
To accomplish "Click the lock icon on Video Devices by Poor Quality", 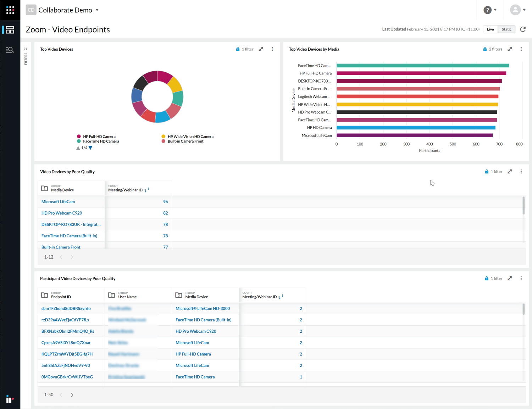I will point(487,171).
